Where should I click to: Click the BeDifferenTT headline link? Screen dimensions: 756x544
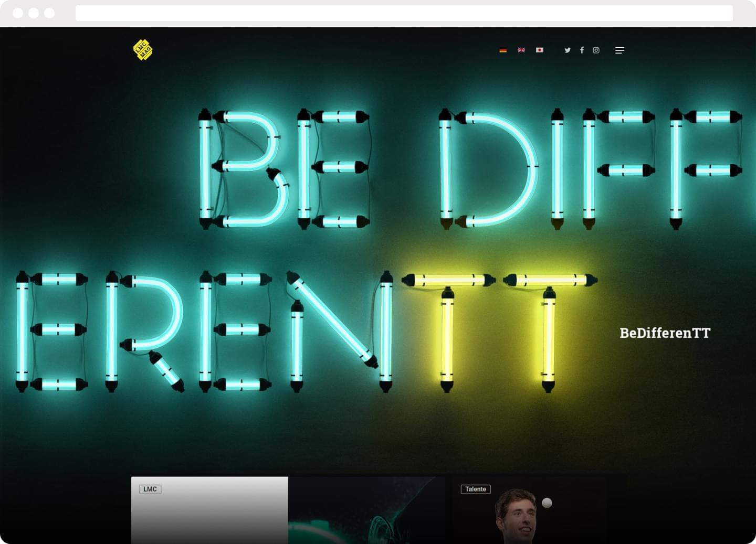(665, 333)
